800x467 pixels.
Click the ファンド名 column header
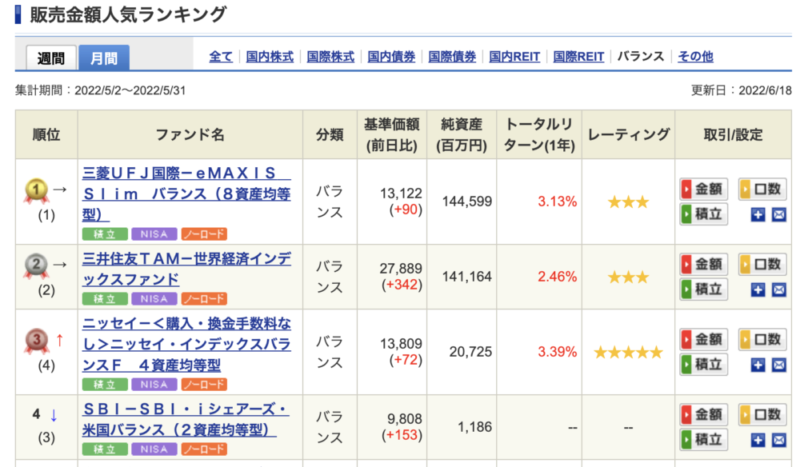coord(190,135)
